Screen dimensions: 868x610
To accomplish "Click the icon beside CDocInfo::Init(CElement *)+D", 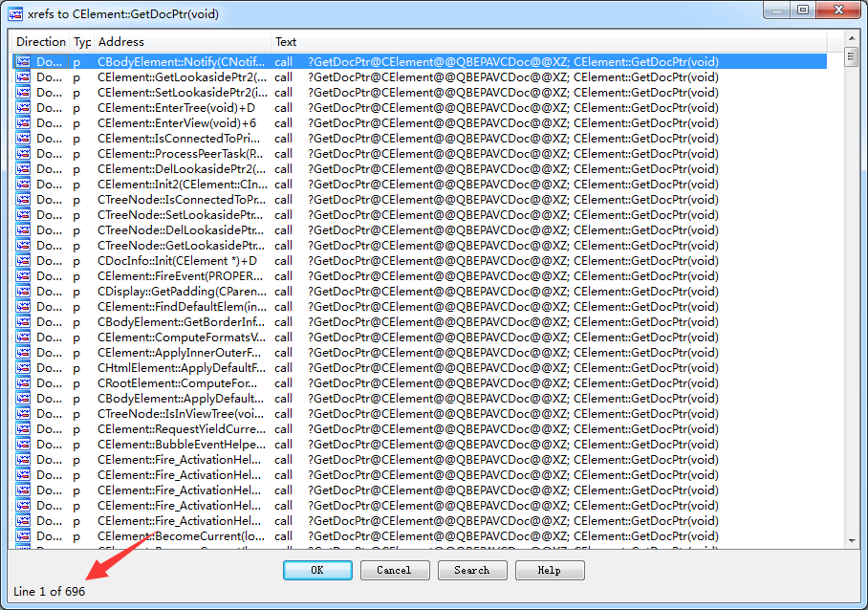I will click(x=23, y=260).
